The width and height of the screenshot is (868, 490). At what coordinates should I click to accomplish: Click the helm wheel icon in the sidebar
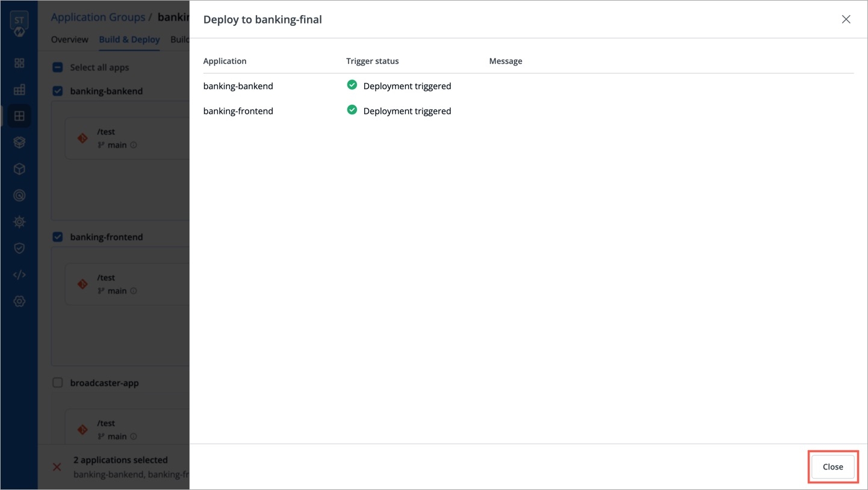pyautogui.click(x=19, y=222)
